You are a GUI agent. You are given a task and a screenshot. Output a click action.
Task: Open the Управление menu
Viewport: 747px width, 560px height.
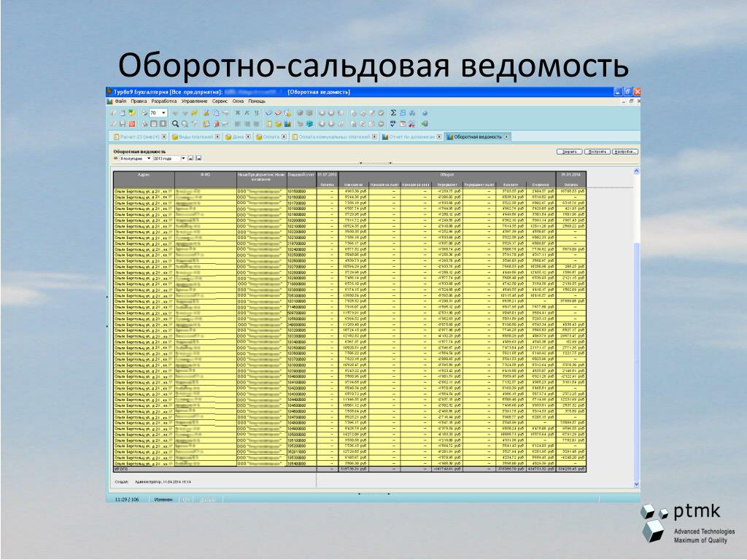[x=194, y=101]
